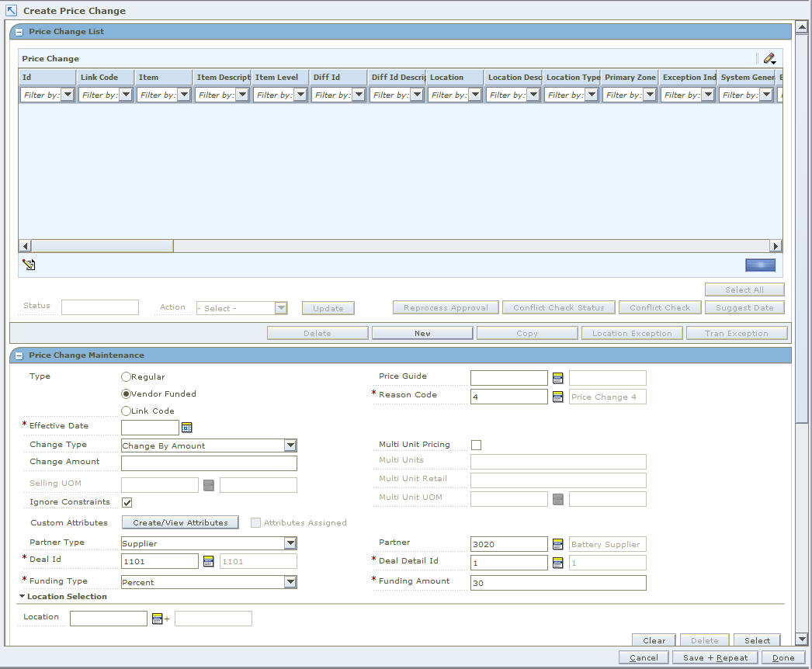812x669 pixels.
Task: Select the Regular type radio button
Action: pyautogui.click(x=126, y=377)
